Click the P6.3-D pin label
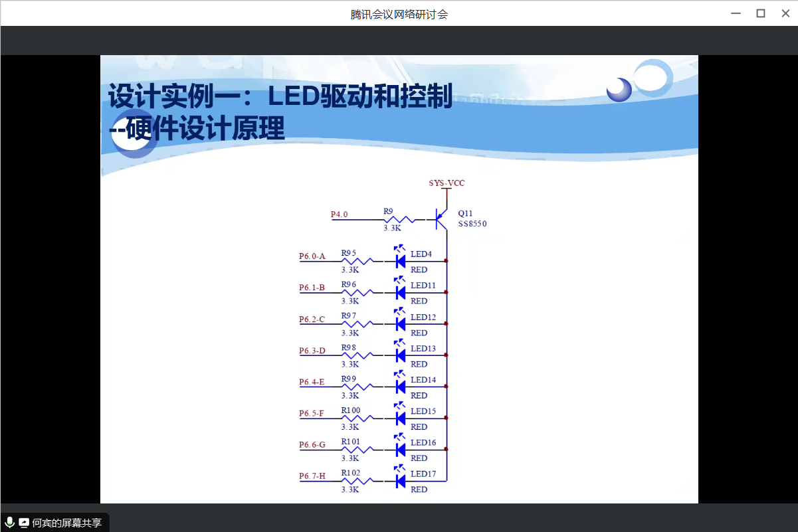Image resolution: width=798 pixels, height=532 pixels. [312, 351]
